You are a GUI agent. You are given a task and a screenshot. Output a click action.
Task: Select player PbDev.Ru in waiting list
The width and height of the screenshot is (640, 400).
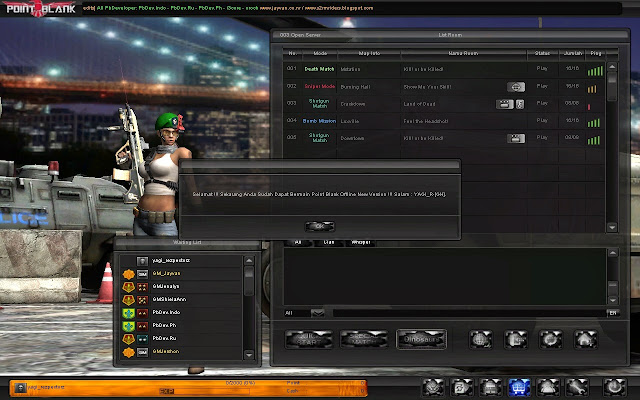tap(181, 338)
